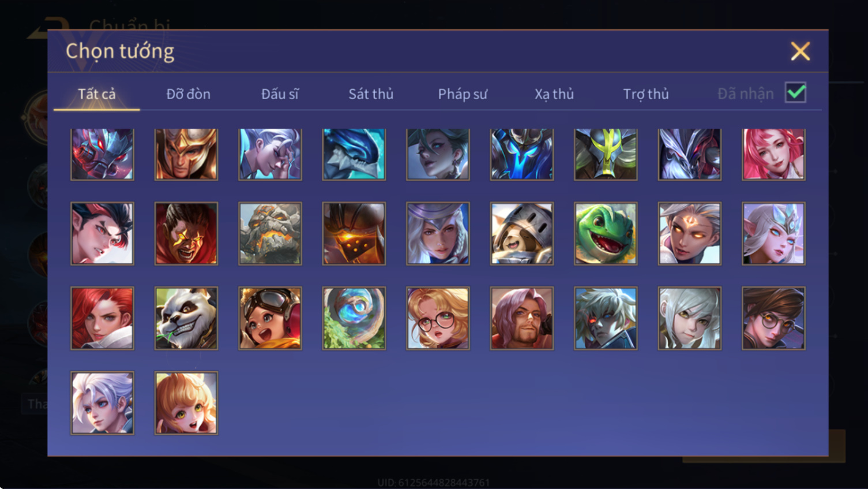Viewport: 868px width, 489px height.
Task: Pick the orange-haired cat-ear girl portrait
Action: click(x=186, y=403)
